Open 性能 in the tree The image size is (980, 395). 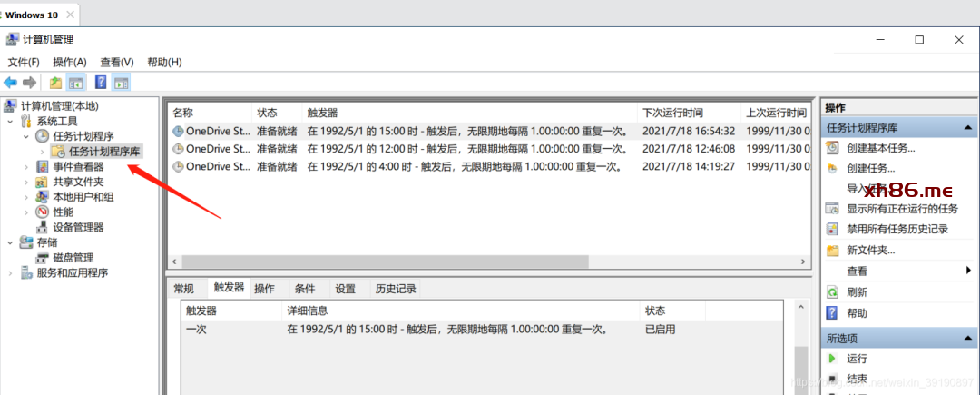(x=64, y=212)
